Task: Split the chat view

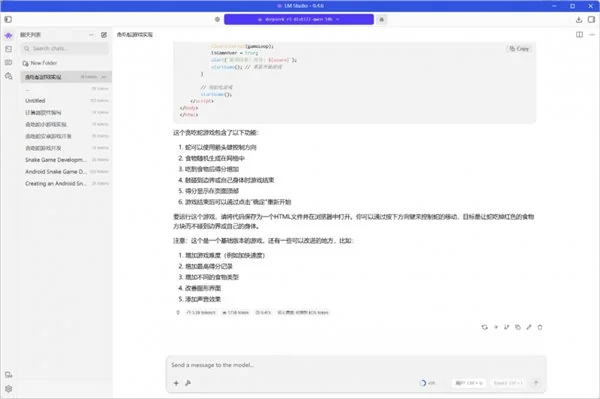Action: tap(579, 35)
